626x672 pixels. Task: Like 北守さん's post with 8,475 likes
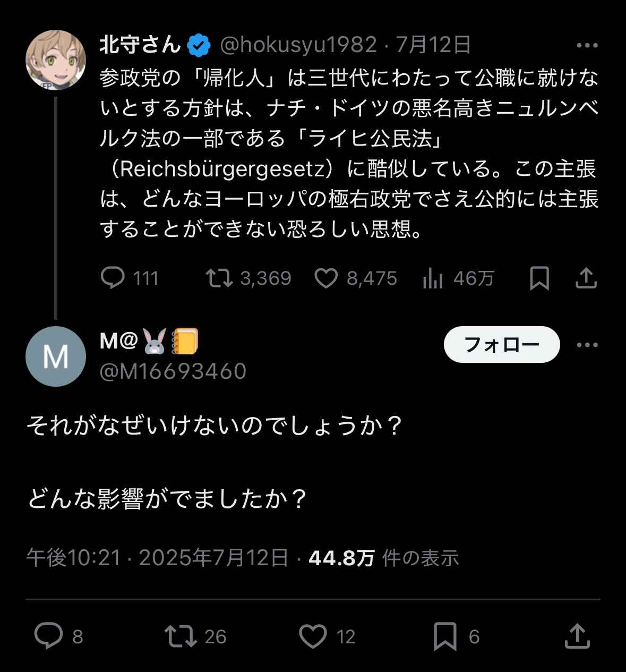(x=326, y=278)
